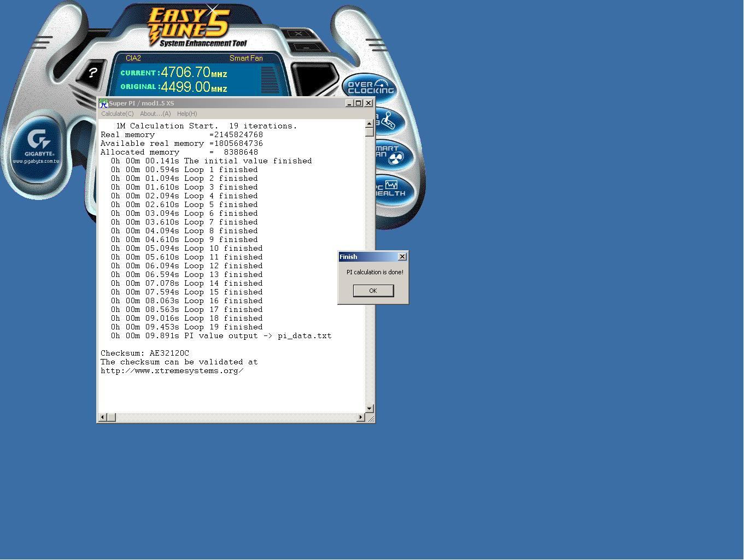Click the EasyTune5 close X button
This screenshot has width=744, height=560.
pos(298,34)
